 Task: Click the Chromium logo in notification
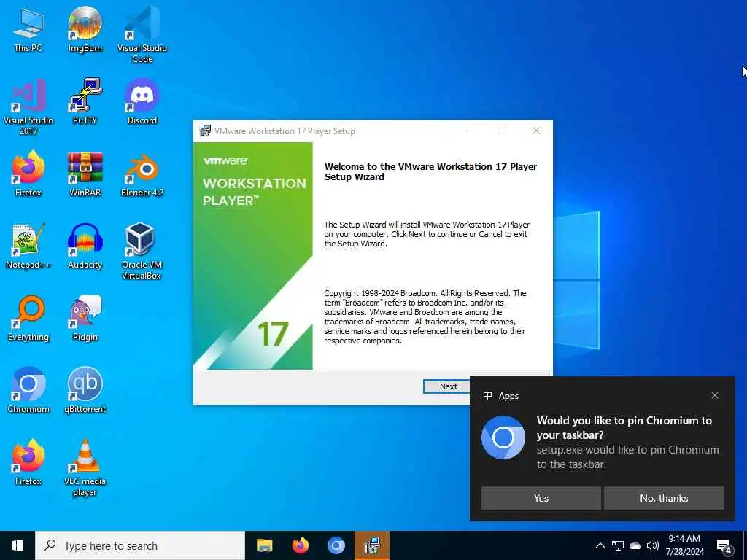[x=503, y=437]
